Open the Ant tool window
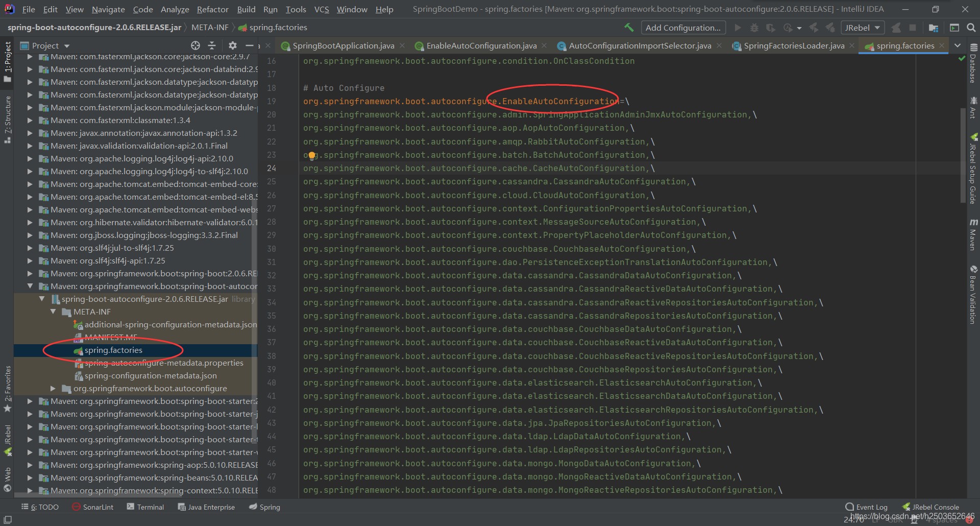This screenshot has height=526, width=980. 973,107
